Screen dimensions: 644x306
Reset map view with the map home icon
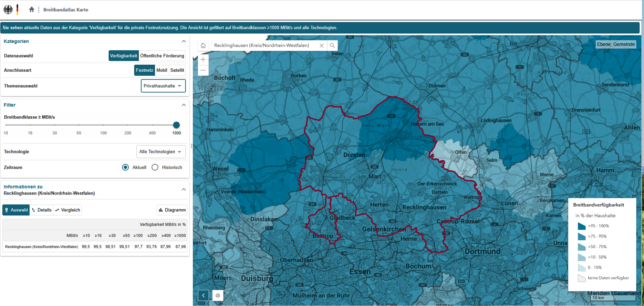tap(203, 45)
